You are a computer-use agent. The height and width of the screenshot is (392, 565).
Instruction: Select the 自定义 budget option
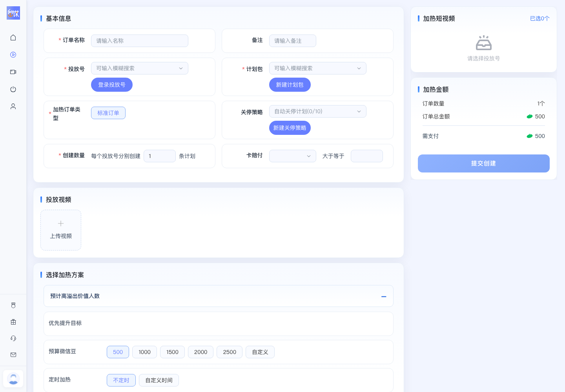(x=260, y=352)
